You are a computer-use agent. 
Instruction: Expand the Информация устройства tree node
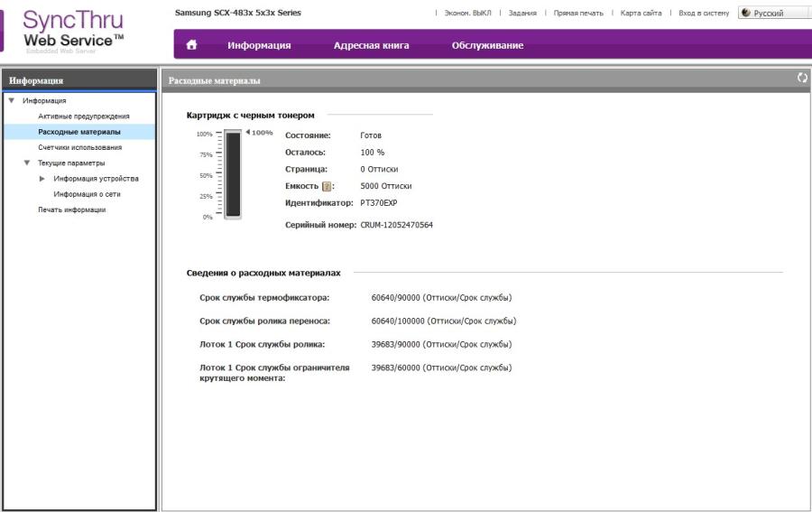(42, 179)
